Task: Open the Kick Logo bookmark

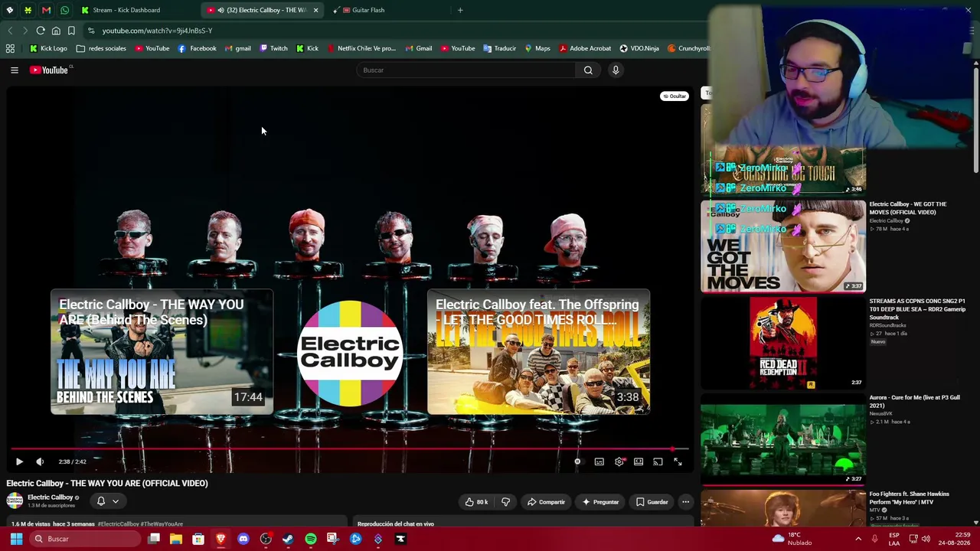Action: click(x=48, y=48)
